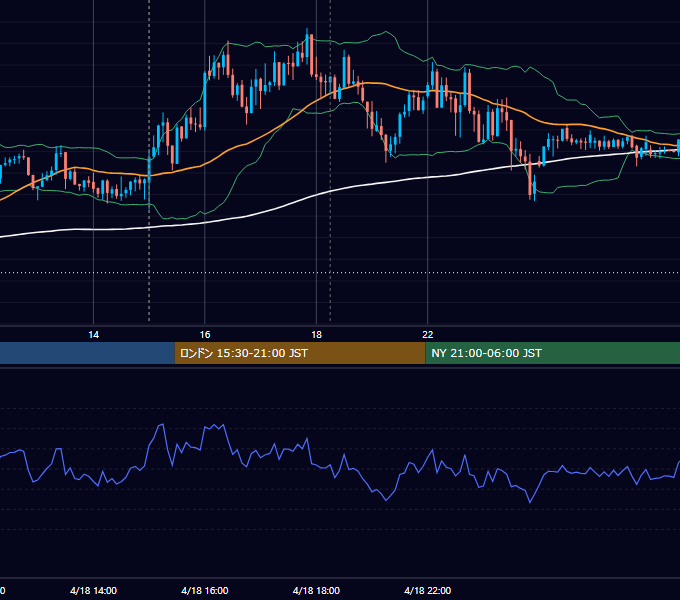
Task: Click the blue session bar before ロンドン
Action: tap(87, 353)
